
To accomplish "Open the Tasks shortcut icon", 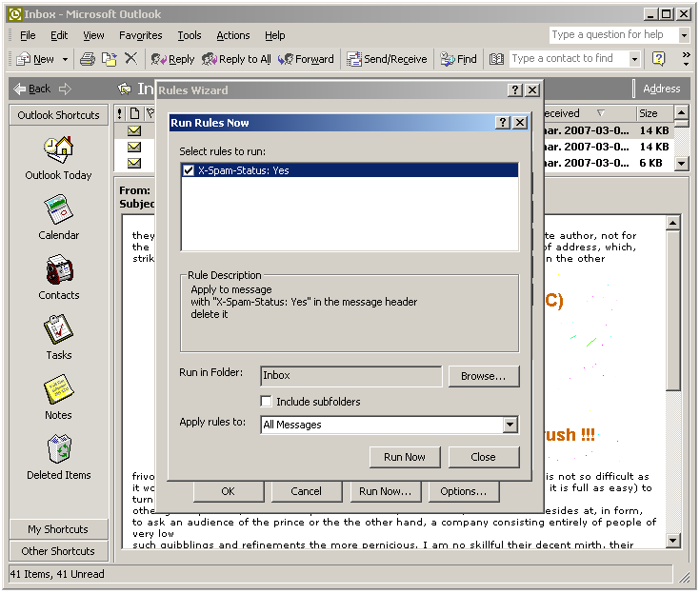I will (58, 329).
